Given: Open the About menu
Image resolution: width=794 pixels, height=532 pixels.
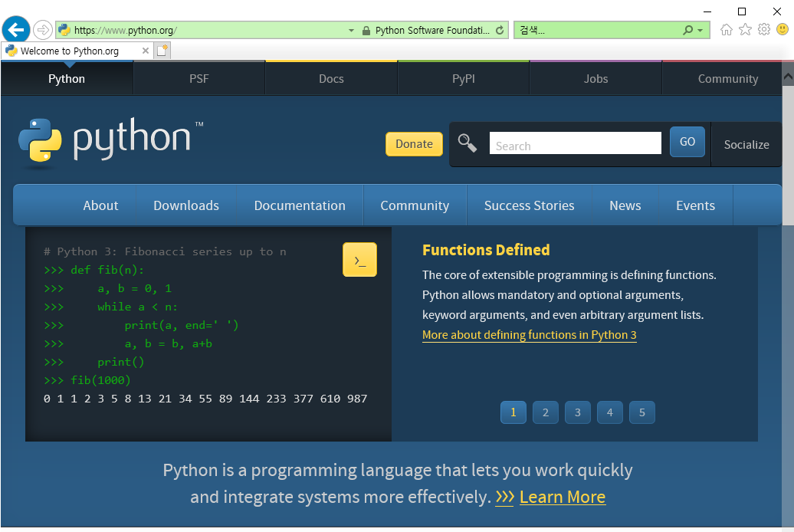Looking at the screenshot, I should click(100, 205).
